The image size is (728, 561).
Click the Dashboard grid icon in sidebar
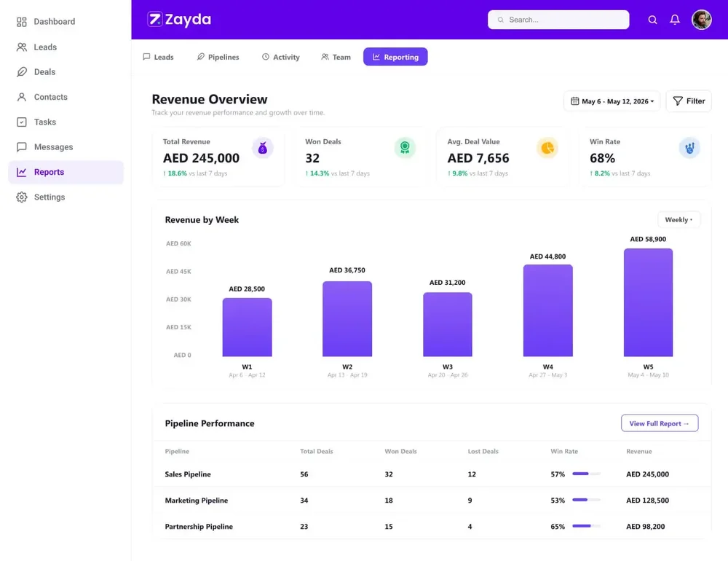tap(21, 22)
